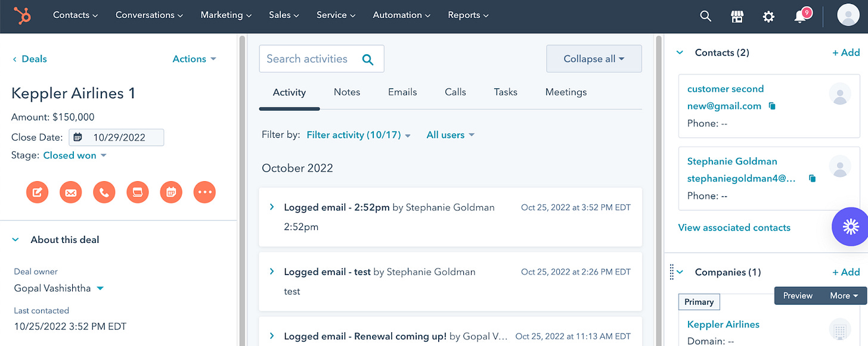
Task: Click the orange schedule meeting icon
Action: coord(171,192)
